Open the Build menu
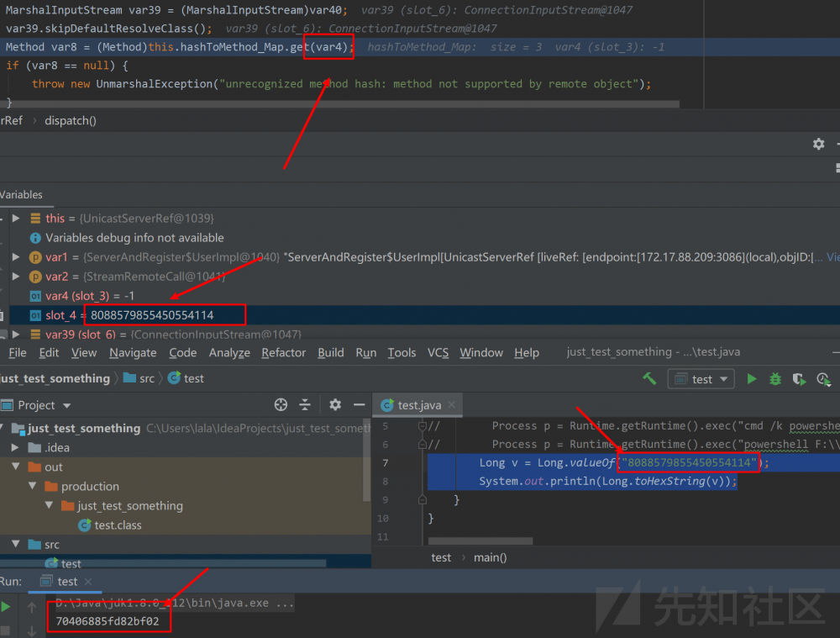The height and width of the screenshot is (638, 840). (x=330, y=353)
